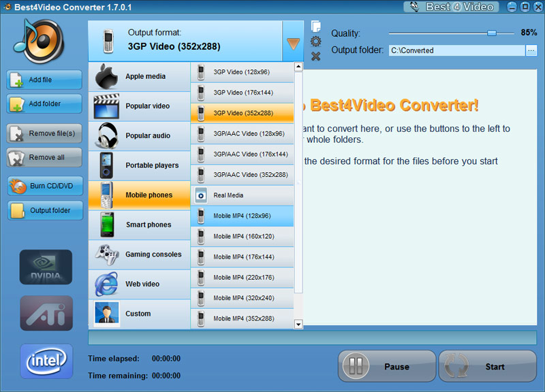This screenshot has width=545, height=392.
Task: Select the Popular audio category
Action: pyautogui.click(x=140, y=135)
